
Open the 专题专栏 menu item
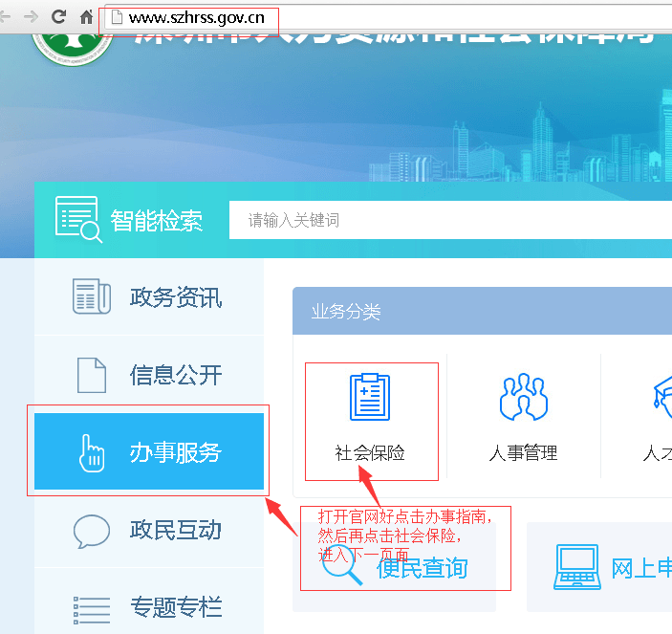coord(149,601)
